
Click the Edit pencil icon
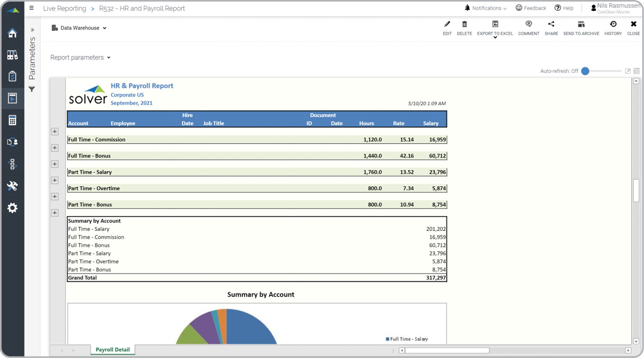(x=447, y=24)
